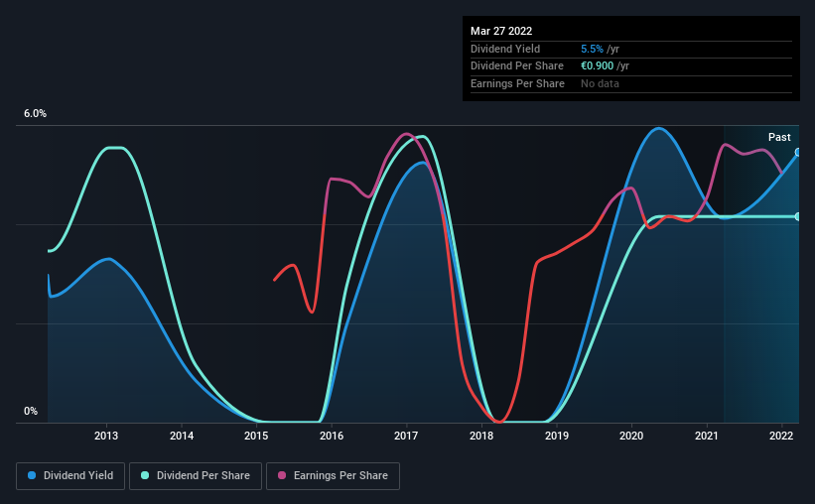The height and width of the screenshot is (504, 815).
Task: Click the Dividend Per Share tooltip row label
Action: [516, 66]
